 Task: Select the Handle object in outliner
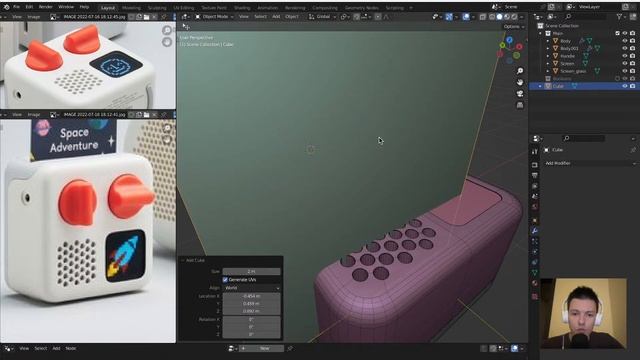pyautogui.click(x=567, y=56)
